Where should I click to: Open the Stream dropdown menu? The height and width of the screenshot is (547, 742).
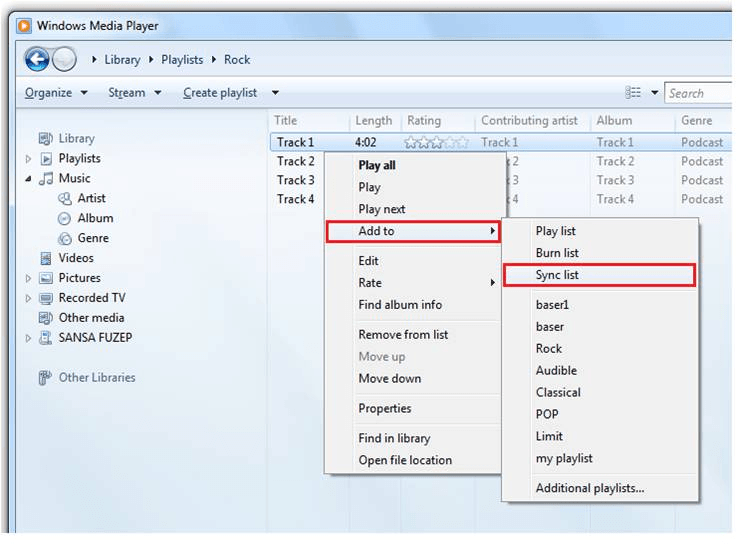pyautogui.click(x=134, y=93)
